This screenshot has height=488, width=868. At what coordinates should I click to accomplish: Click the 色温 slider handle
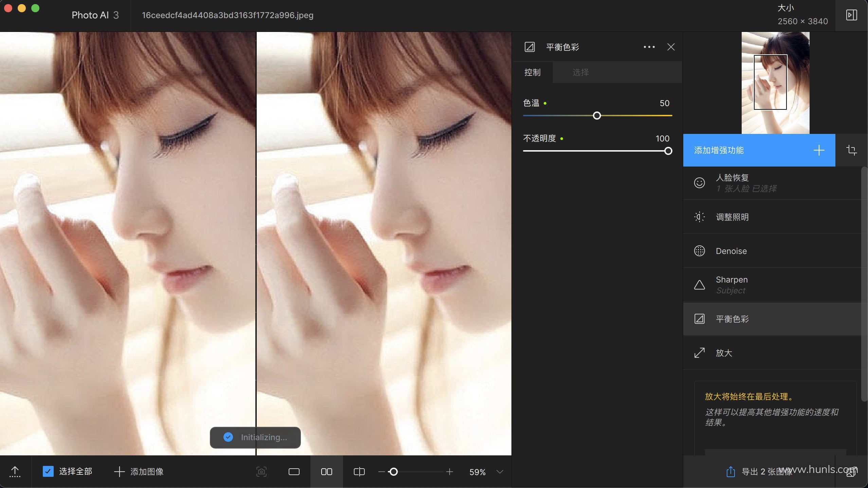click(x=597, y=116)
